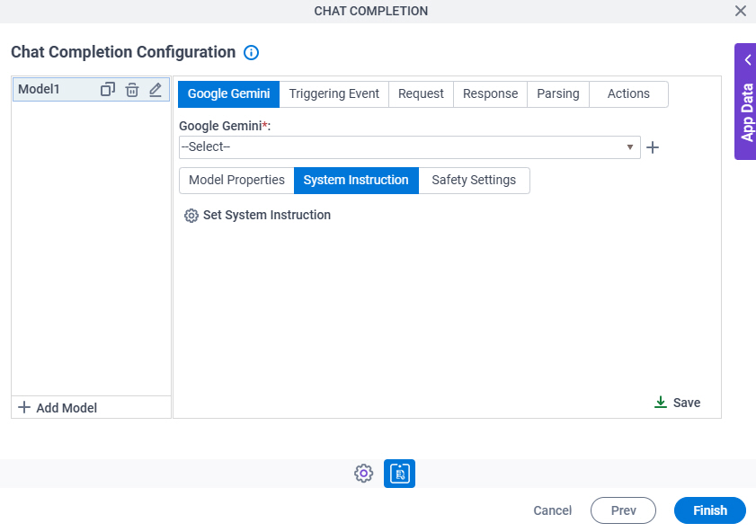Select the System Instruction sub-tab
Screen dimensions: 756x532
click(356, 181)
